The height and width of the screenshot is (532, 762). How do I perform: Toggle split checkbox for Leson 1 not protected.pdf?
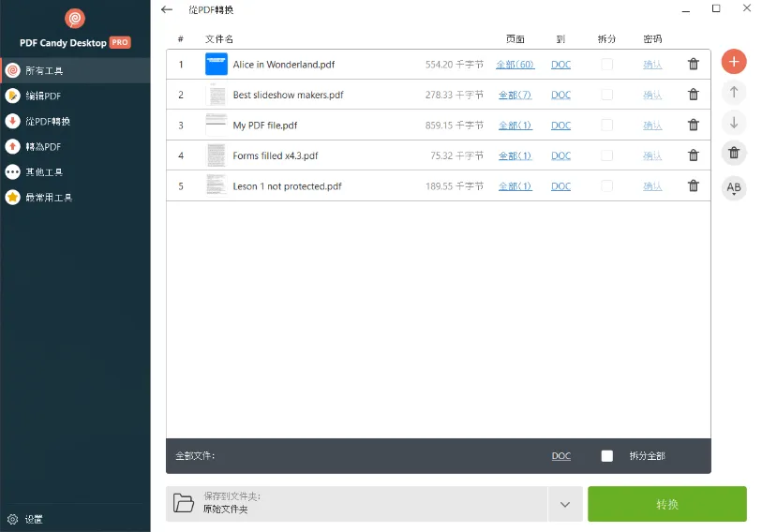click(x=607, y=185)
